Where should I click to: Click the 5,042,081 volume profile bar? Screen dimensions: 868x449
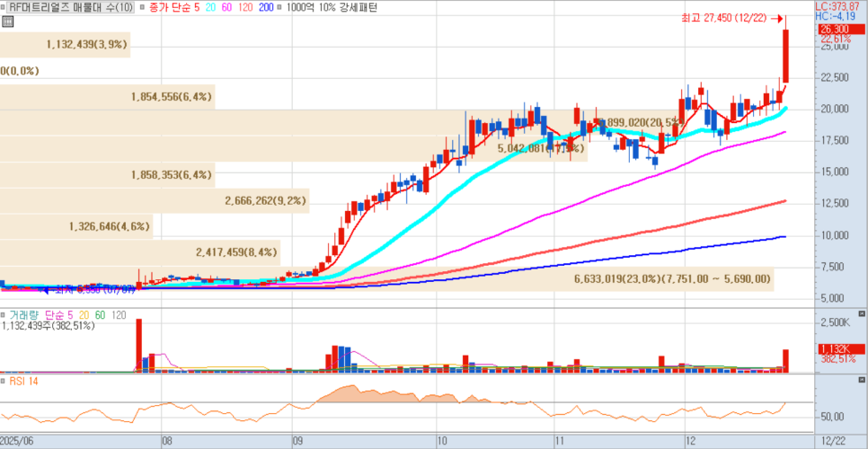click(294, 149)
